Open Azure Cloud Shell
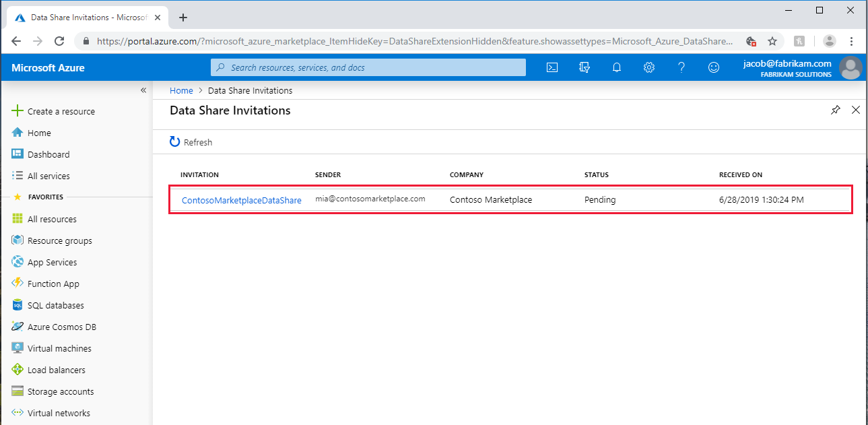The image size is (868, 425). [x=552, y=67]
